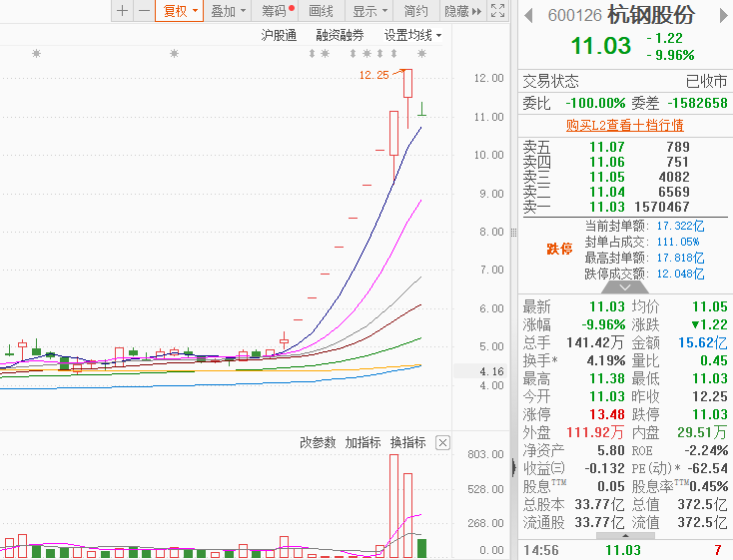Viewport: 733px width, 560px height.
Task: Click the side panel collapse arrow handle
Action: click(514, 467)
